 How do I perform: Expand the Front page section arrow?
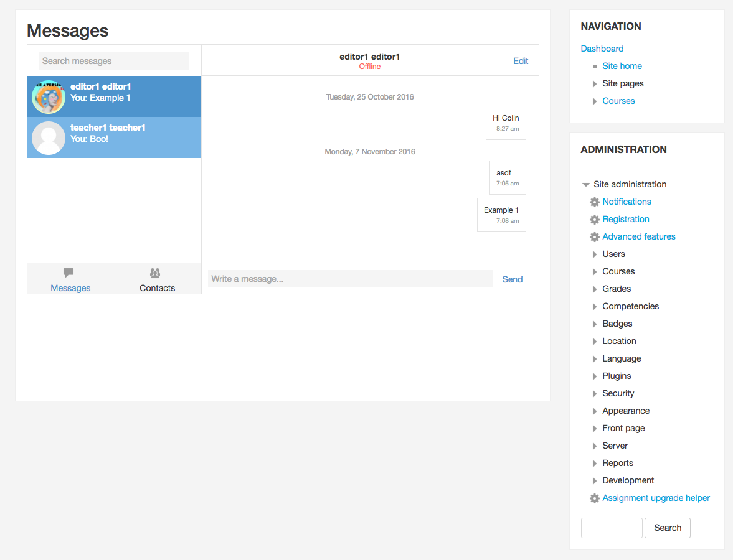click(x=595, y=429)
